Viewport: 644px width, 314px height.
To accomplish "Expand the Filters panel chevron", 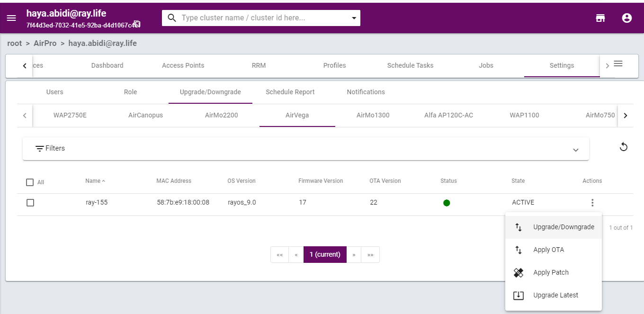I will coord(576,150).
